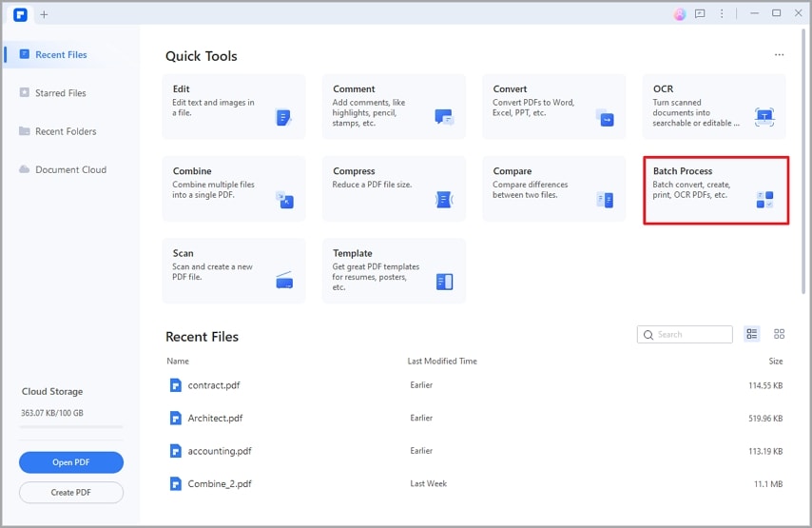This screenshot has width=812, height=528.
Task: Click the Last Week modified time
Action: pos(428,483)
